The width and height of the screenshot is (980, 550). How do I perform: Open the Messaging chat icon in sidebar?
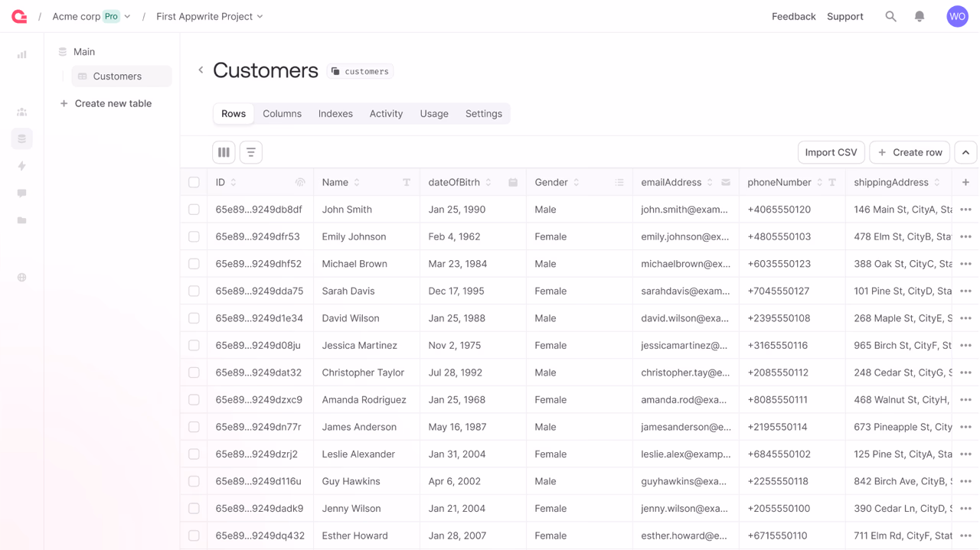click(22, 194)
